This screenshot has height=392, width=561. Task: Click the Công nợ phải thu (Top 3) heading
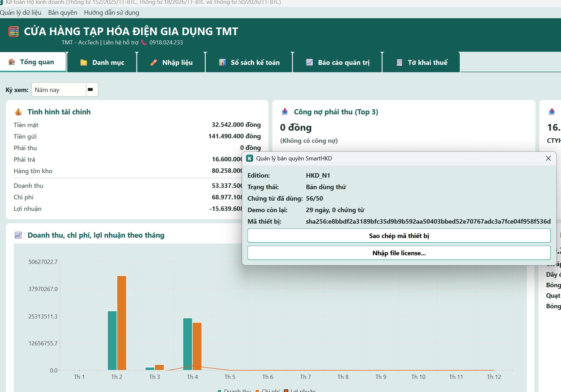click(x=336, y=112)
